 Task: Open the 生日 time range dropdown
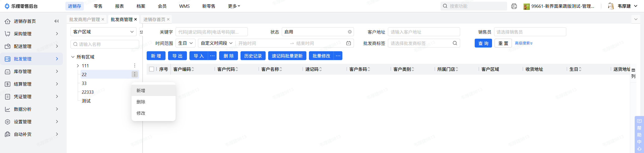click(x=185, y=43)
